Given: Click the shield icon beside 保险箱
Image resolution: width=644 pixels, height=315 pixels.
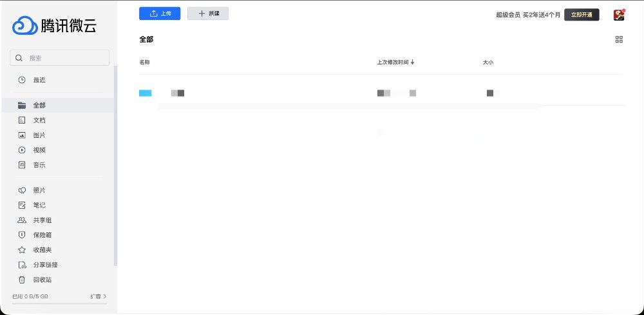Looking at the screenshot, I should (x=22, y=235).
